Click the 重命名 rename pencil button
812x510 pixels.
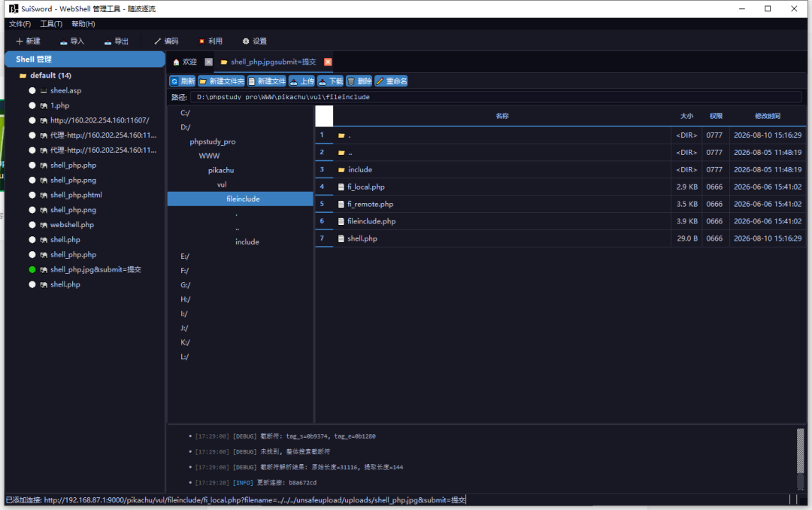(391, 81)
